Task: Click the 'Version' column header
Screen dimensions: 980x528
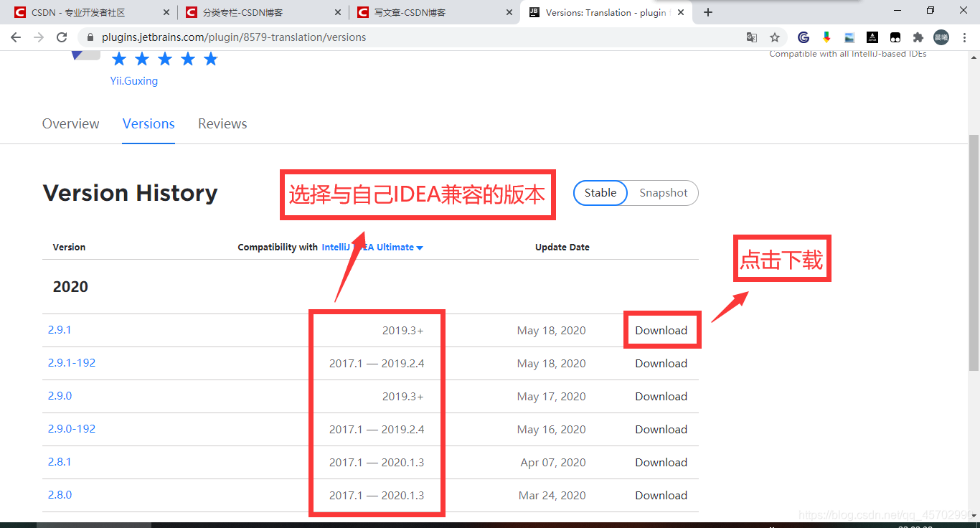Action: (69, 247)
